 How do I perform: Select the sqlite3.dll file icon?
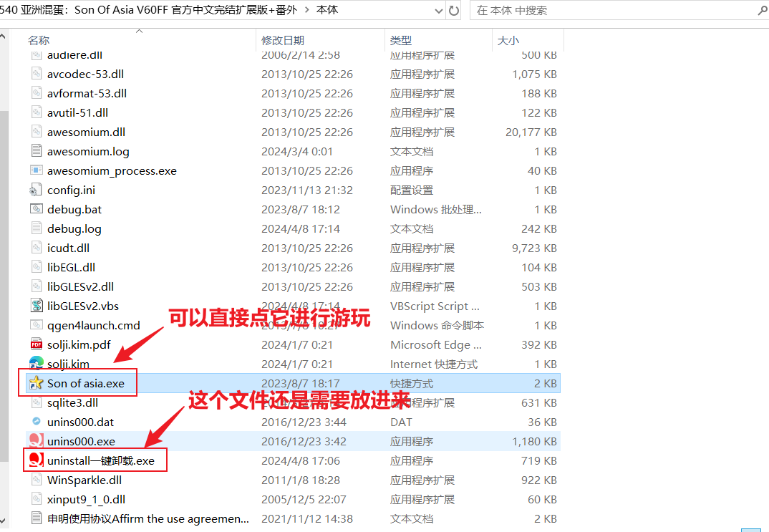pos(37,402)
